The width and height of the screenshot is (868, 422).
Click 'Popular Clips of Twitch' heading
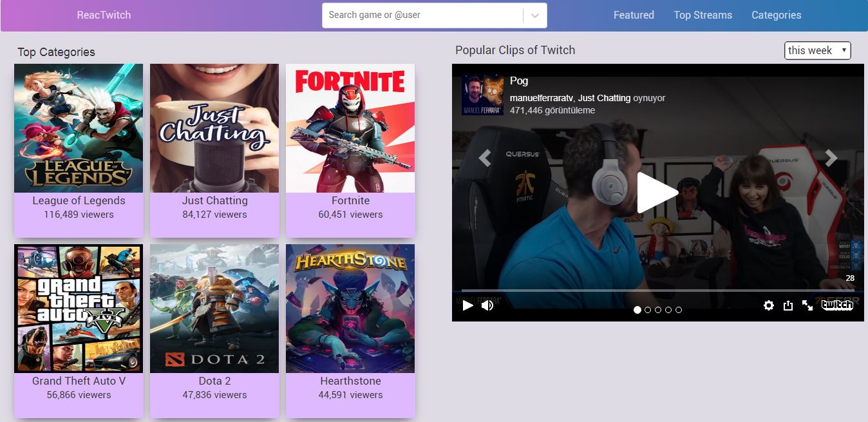tap(515, 50)
